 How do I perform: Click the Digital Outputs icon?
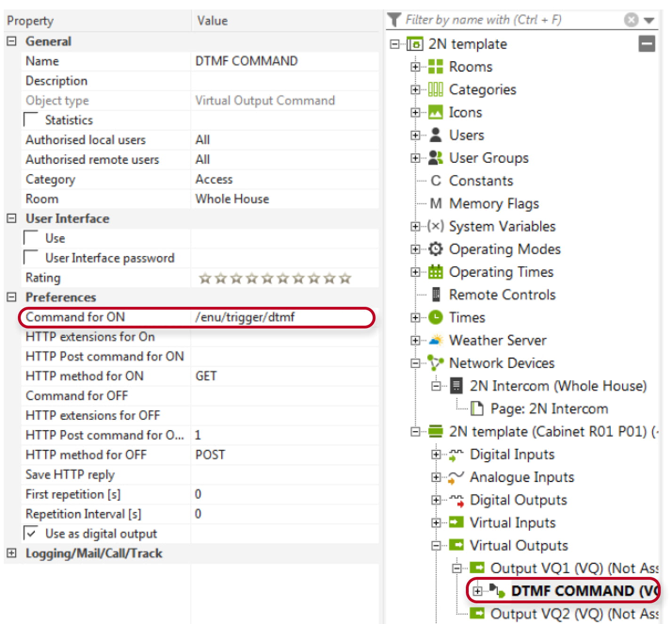[456, 500]
